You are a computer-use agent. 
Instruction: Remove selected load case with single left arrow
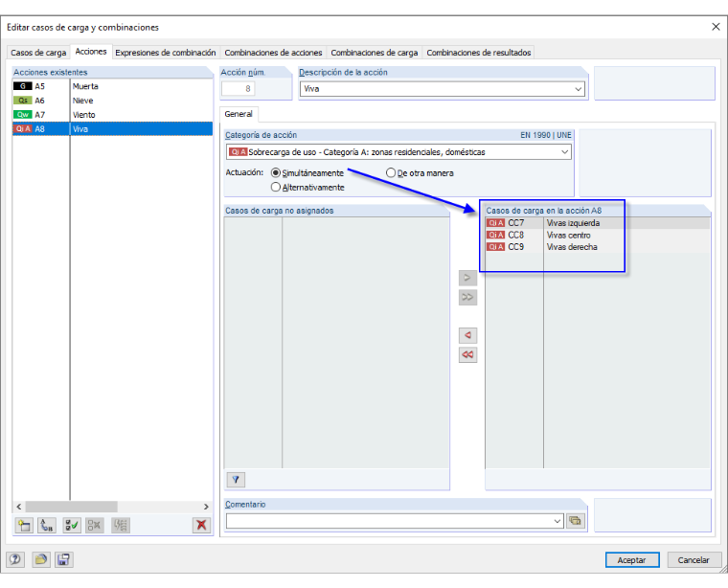coord(467,335)
